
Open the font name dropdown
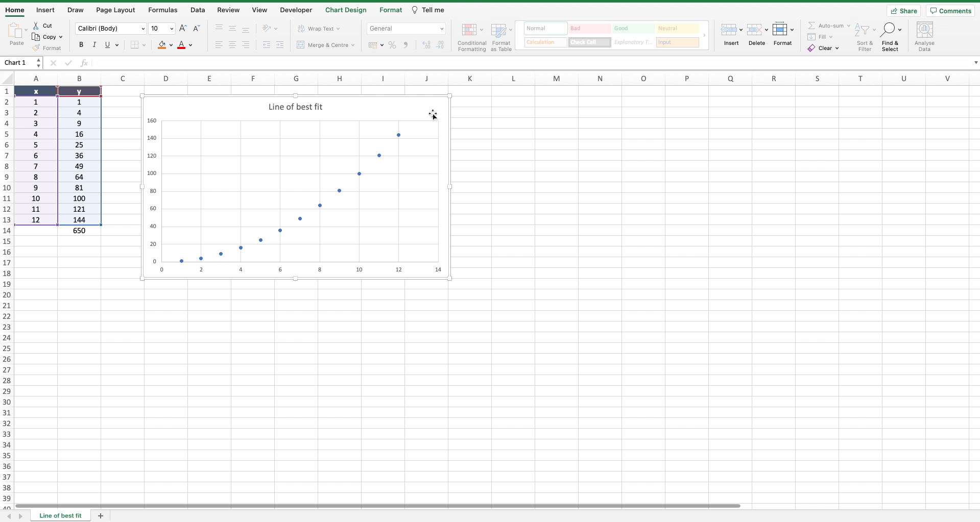(143, 29)
